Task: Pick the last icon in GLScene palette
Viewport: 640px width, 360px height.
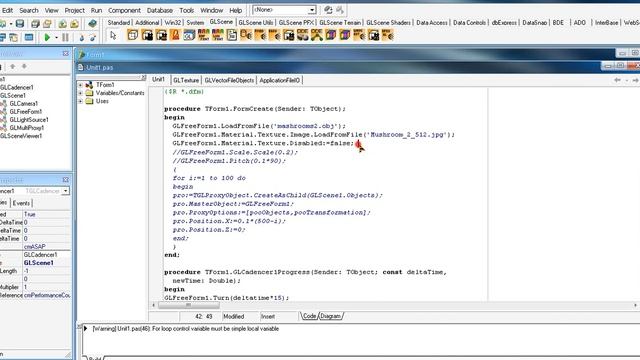Action: pos(387,36)
